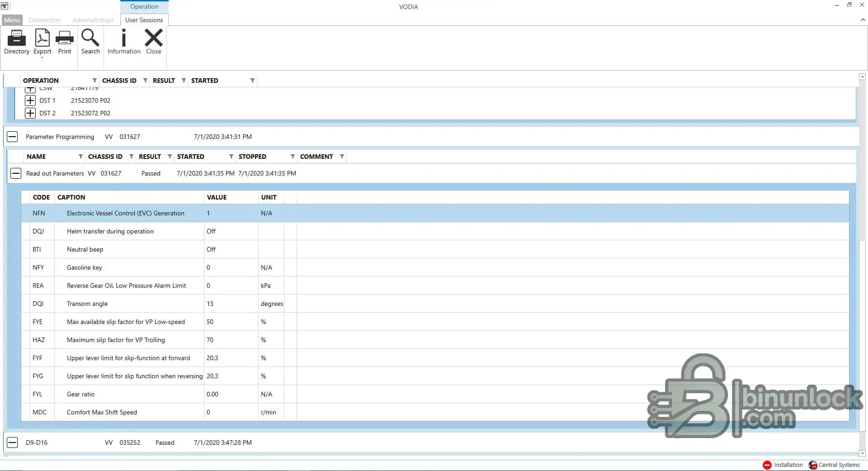Click the vertical scrollbar down arrow
Screen dimensions: 868x471
(862, 453)
